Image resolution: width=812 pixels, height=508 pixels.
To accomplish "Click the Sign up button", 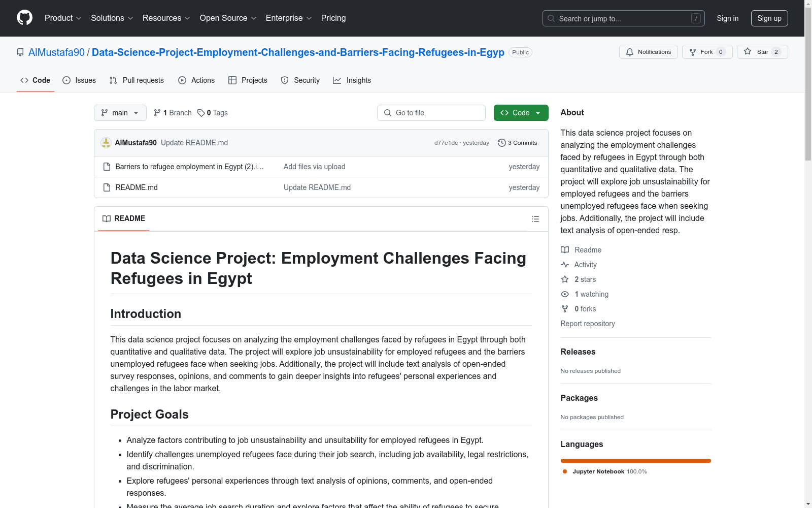I will 769,18.
